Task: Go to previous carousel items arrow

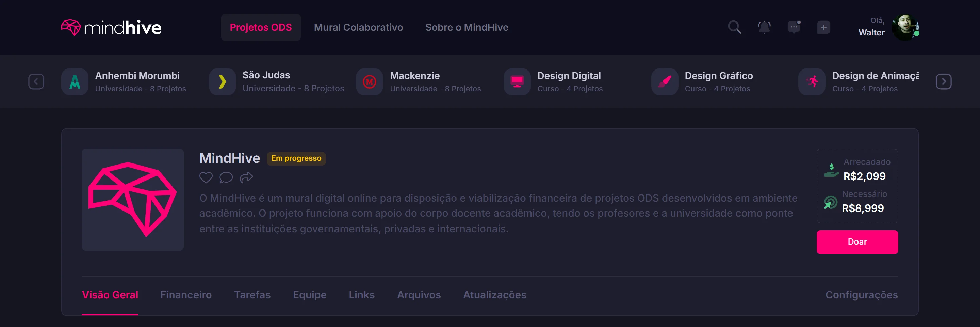Action: click(x=36, y=81)
